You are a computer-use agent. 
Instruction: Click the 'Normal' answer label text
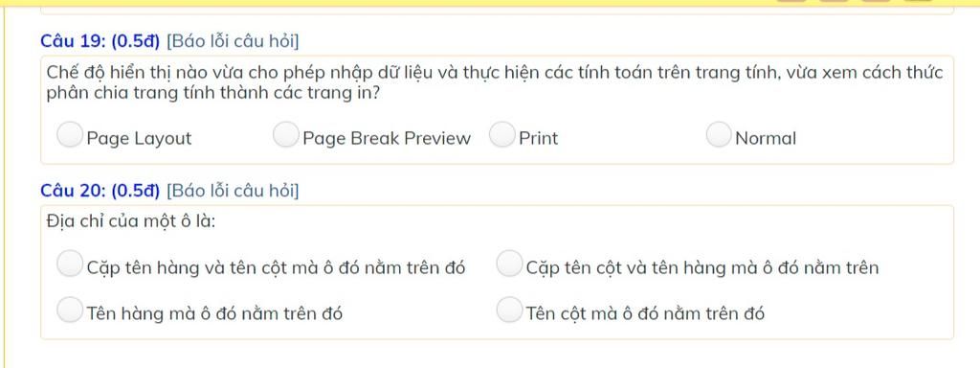[x=766, y=138]
